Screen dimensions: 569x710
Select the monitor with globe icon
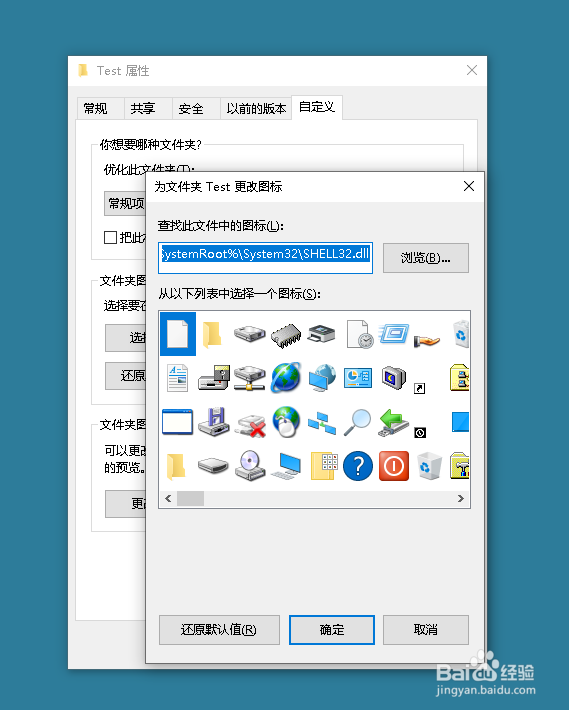tap(322, 378)
